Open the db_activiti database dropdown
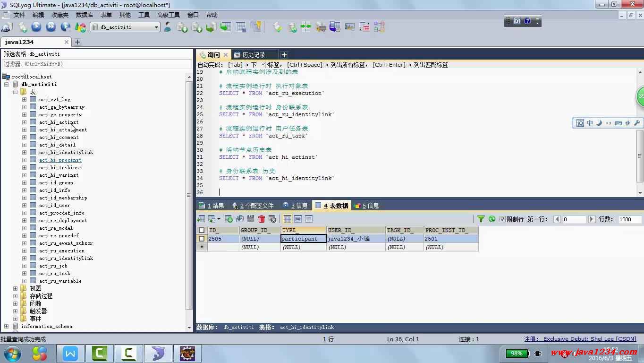This screenshot has width=644, height=363. click(x=125, y=27)
